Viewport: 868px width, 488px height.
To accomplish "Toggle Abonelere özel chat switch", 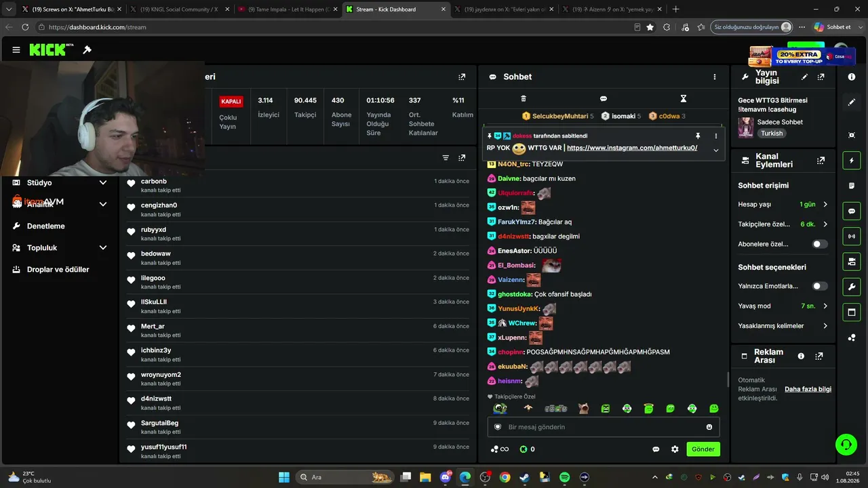I will click(820, 244).
